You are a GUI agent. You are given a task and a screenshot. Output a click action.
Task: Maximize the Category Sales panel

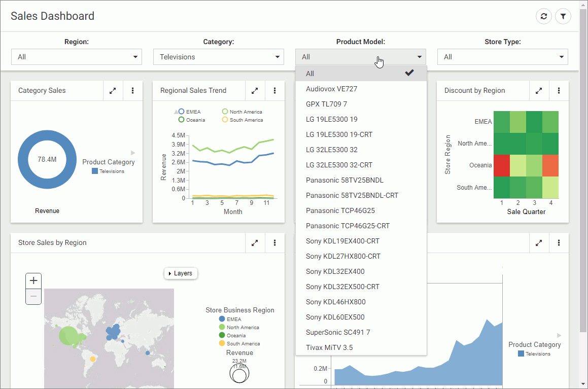[x=113, y=91]
